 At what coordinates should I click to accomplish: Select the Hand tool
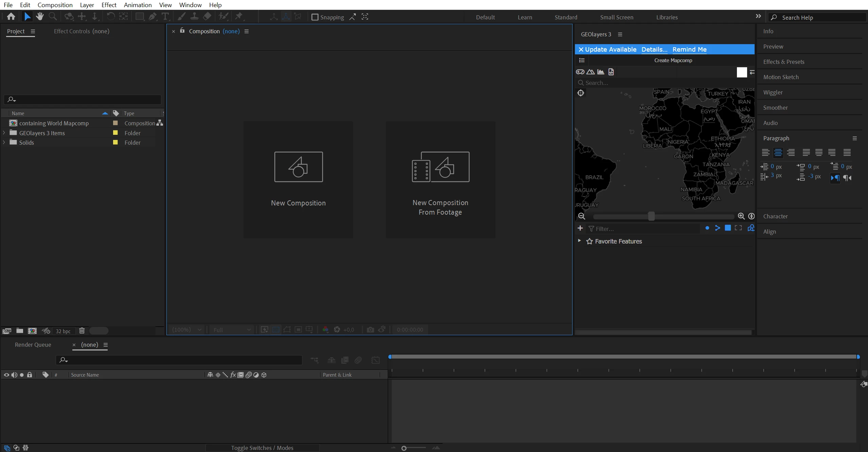[x=40, y=16]
